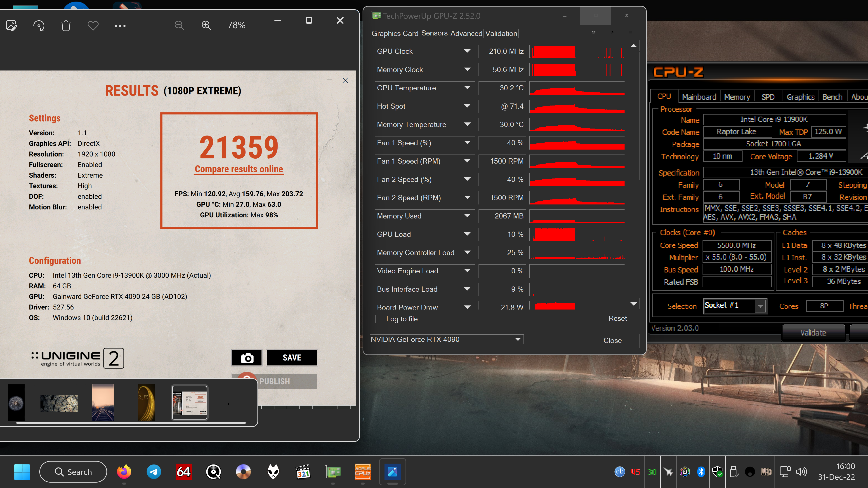Open Mainboard tab in CPU-Z
This screenshot has width=868, height=488.
699,97
